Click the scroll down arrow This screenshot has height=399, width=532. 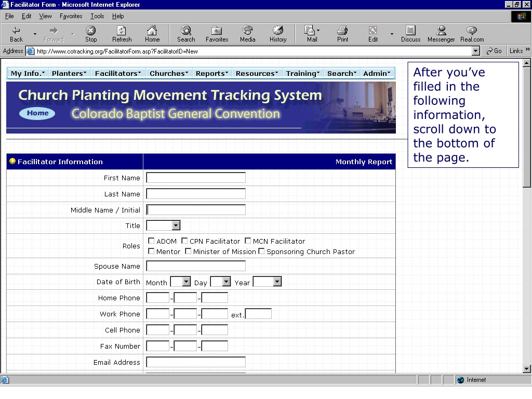click(527, 369)
